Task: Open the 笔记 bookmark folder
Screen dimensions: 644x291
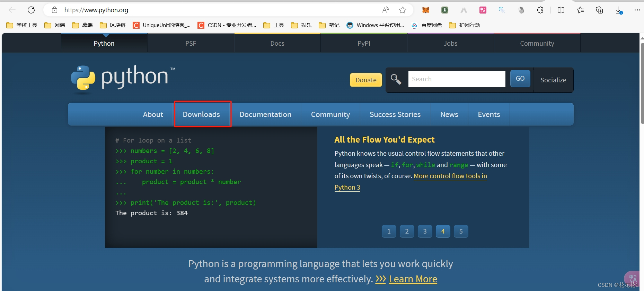Action: tap(329, 25)
